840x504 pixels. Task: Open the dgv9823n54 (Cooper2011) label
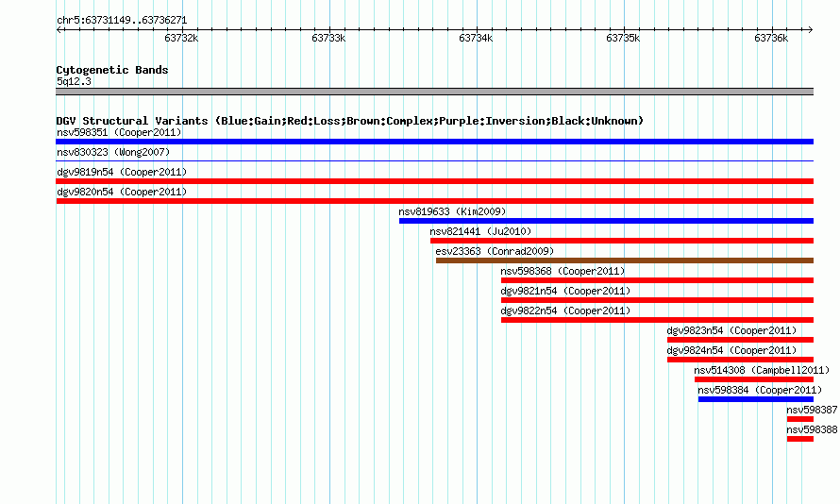pos(731,330)
